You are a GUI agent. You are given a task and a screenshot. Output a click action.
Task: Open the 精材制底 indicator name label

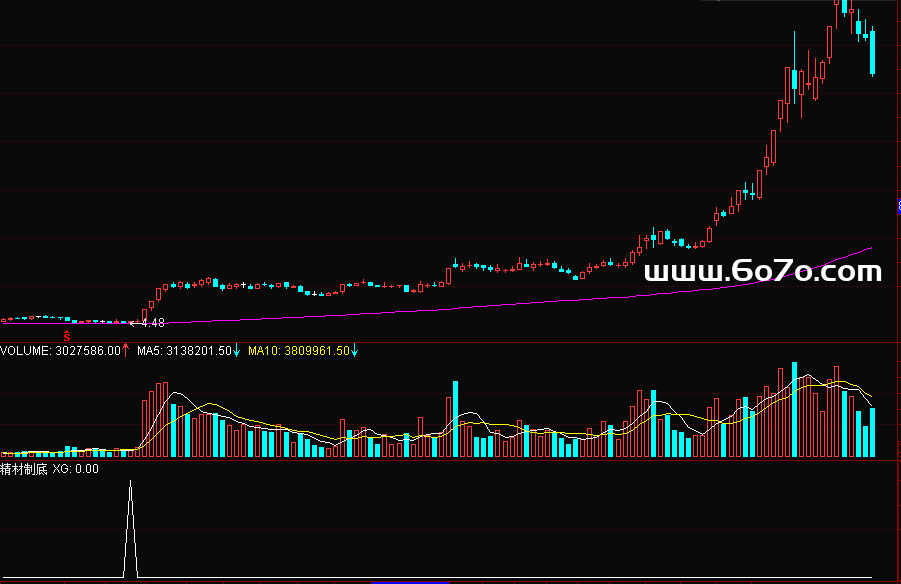click(x=24, y=469)
